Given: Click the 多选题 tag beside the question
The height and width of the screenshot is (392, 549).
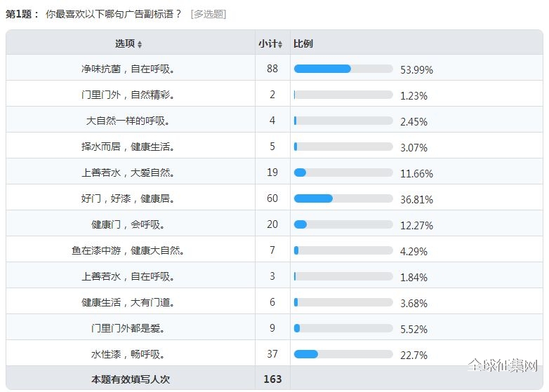Looking at the screenshot, I should 209,14.
